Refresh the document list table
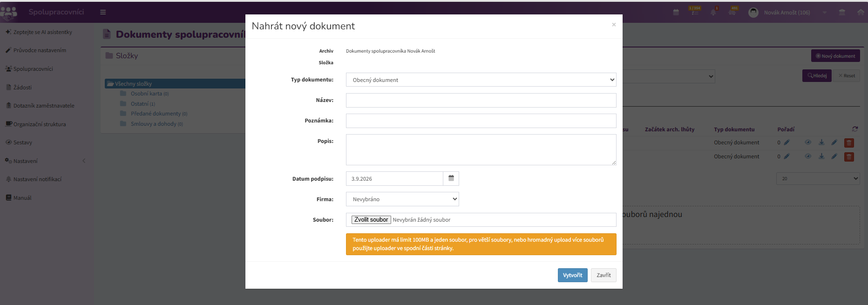 [x=854, y=129]
